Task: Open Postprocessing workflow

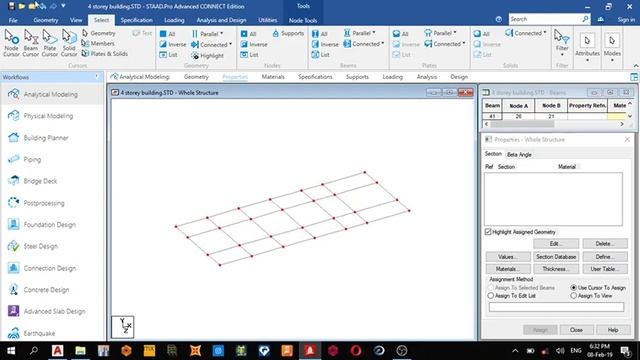Action: click(x=52, y=203)
